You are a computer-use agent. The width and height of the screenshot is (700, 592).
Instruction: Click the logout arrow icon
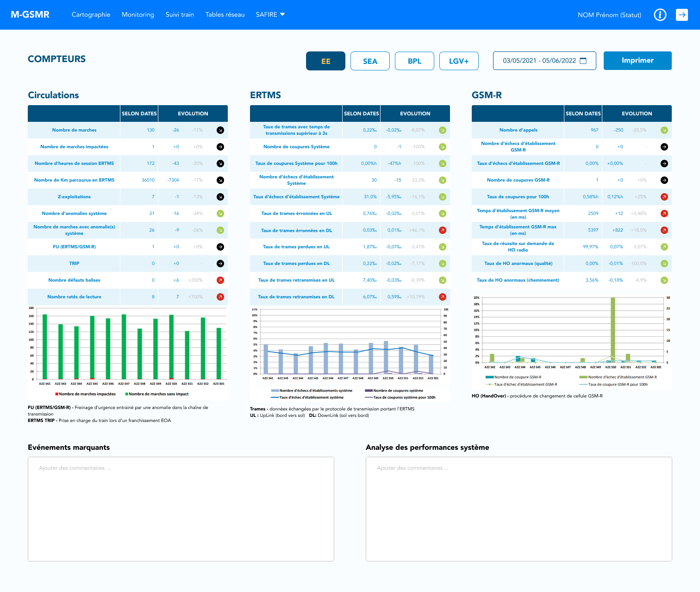[x=681, y=15]
